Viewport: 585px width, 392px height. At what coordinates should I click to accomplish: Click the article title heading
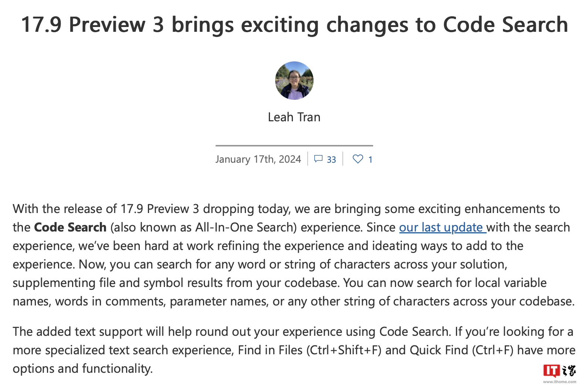[294, 25]
